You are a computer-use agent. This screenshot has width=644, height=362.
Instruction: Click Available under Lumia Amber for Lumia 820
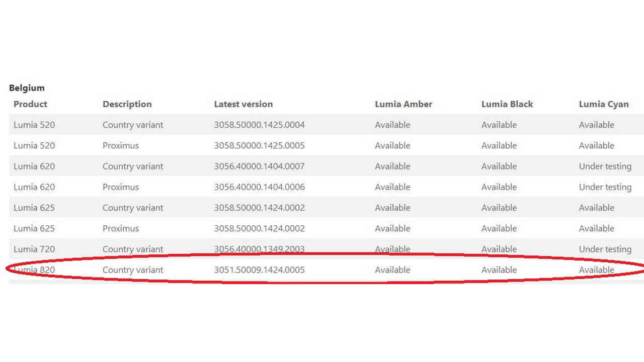click(x=392, y=269)
